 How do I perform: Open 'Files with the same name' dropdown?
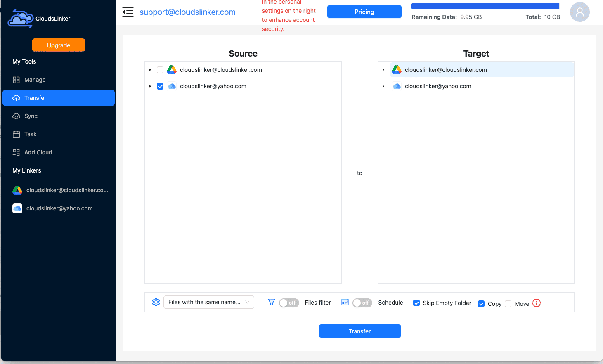pyautogui.click(x=209, y=302)
